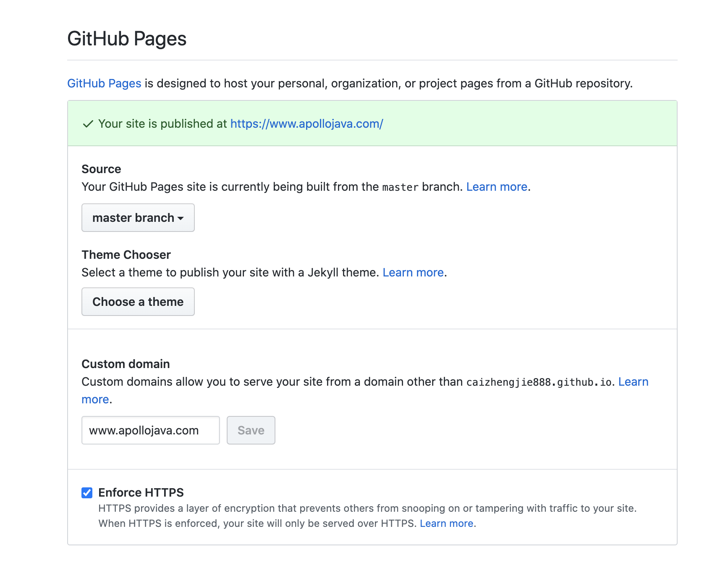
Task: Open Learn more link about custom domains
Action: pos(633,382)
